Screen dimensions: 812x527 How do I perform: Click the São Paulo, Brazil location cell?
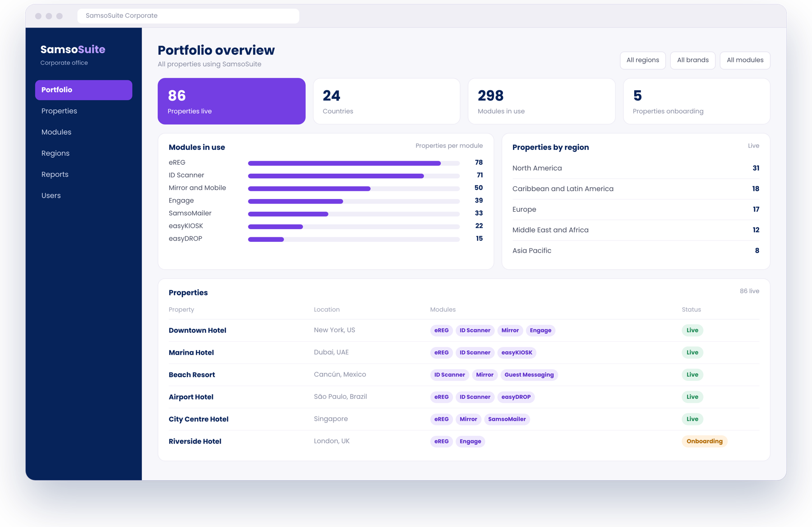(340, 397)
